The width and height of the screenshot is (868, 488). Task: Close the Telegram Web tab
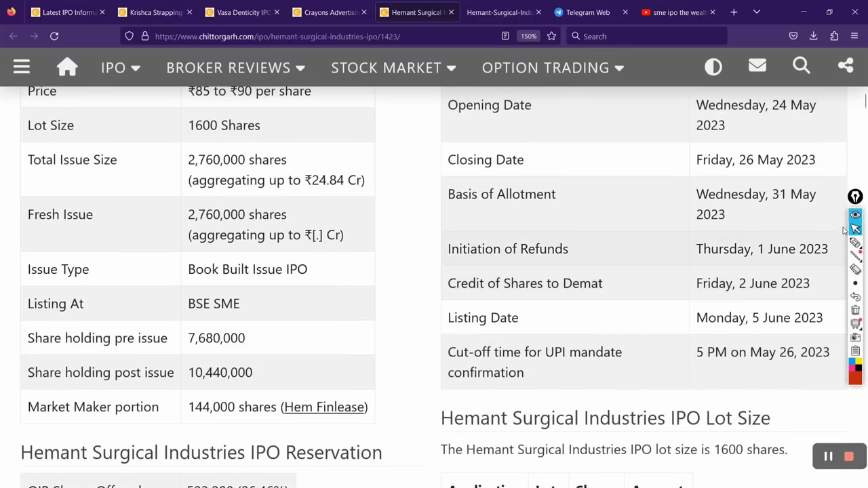click(x=625, y=12)
